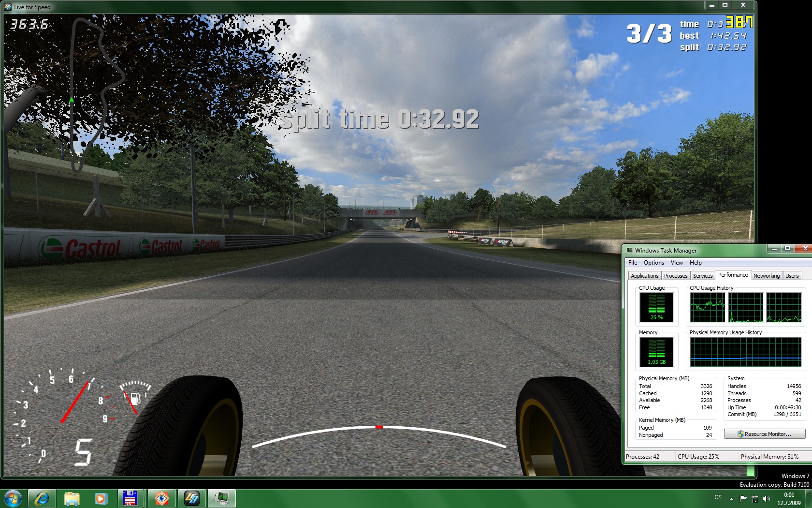Image resolution: width=812 pixels, height=508 pixels.
Task: Click the third CPU Usage History graph
Action: pyautogui.click(x=784, y=308)
